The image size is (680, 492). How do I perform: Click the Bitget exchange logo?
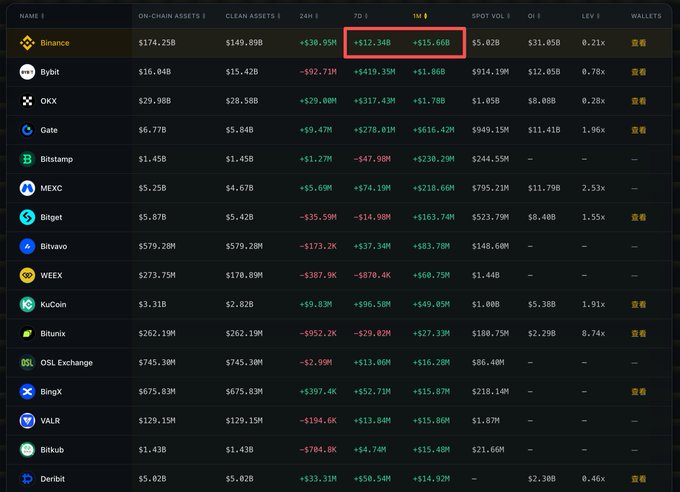tap(27, 217)
